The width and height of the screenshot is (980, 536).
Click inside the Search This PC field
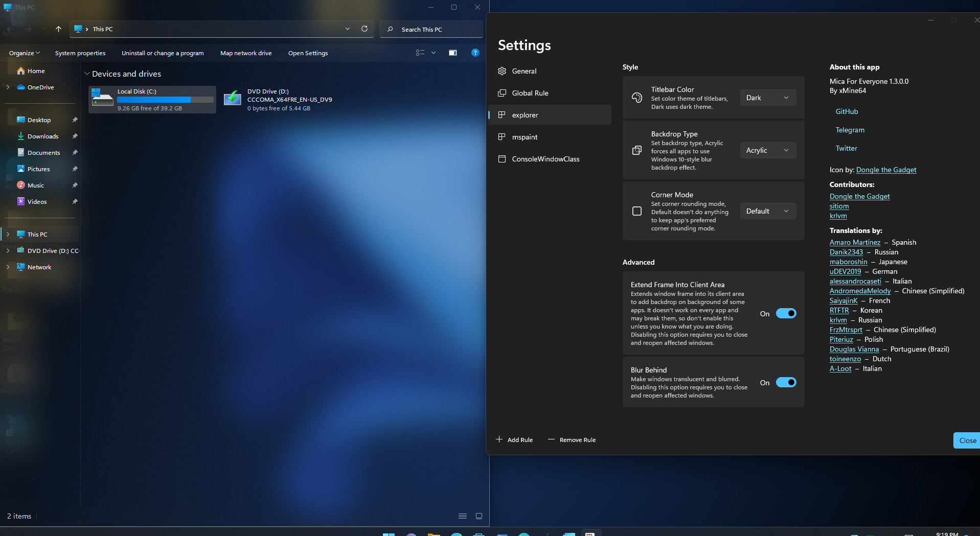coord(431,29)
